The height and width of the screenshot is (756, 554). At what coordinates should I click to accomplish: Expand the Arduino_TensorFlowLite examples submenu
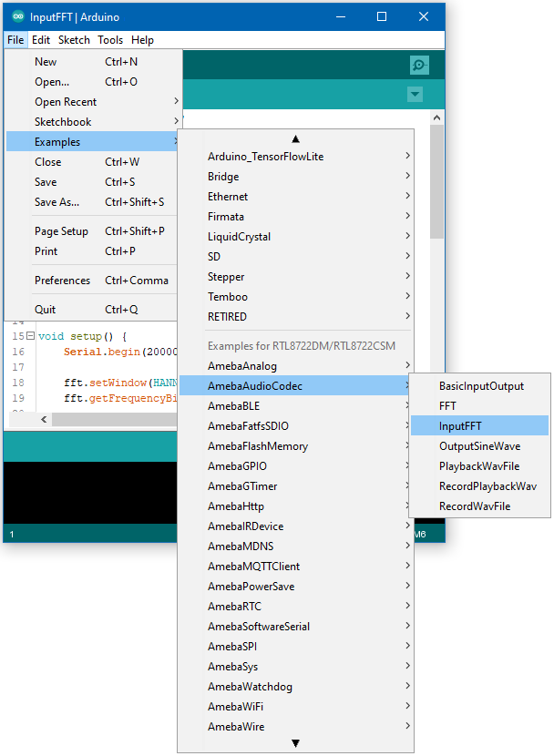[x=265, y=157]
